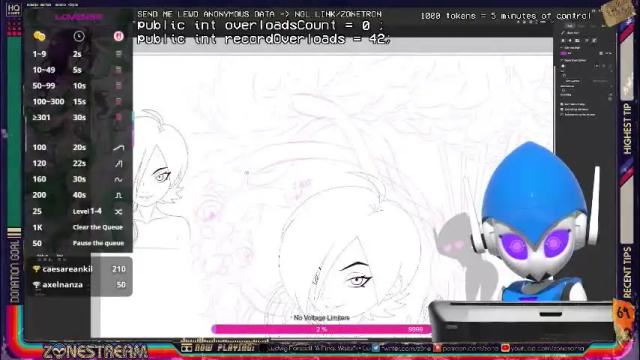Click the 'No Voltage Limiters' label

pyautogui.click(x=321, y=318)
